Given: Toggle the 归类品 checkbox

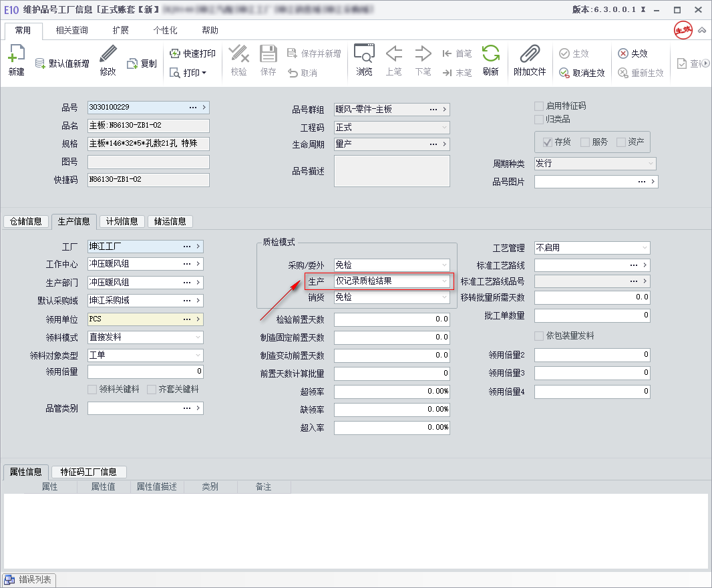Looking at the screenshot, I should pyautogui.click(x=539, y=120).
